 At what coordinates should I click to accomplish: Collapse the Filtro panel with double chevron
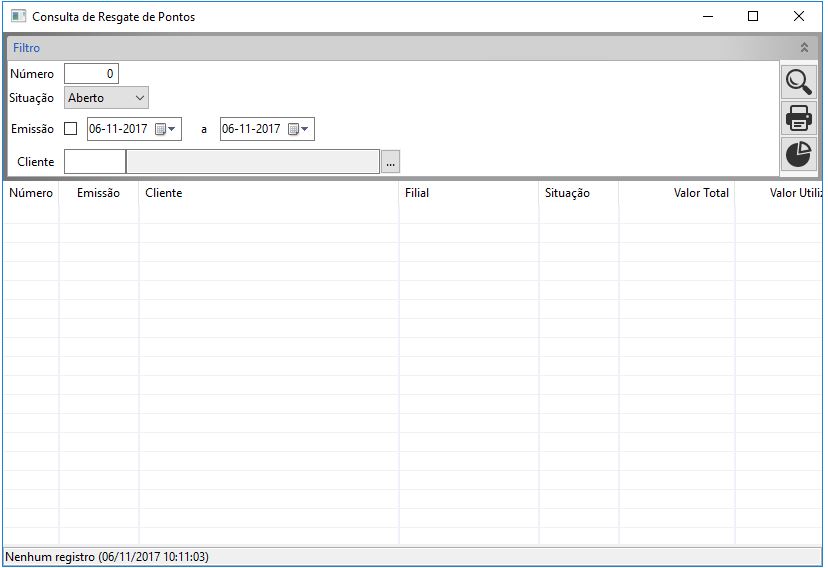[x=804, y=48]
